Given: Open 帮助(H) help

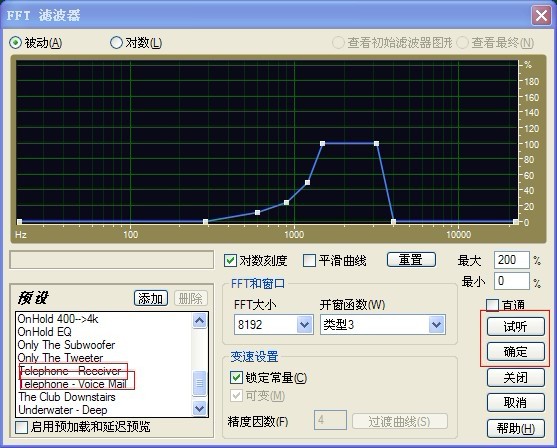Looking at the screenshot, I should [515, 428].
